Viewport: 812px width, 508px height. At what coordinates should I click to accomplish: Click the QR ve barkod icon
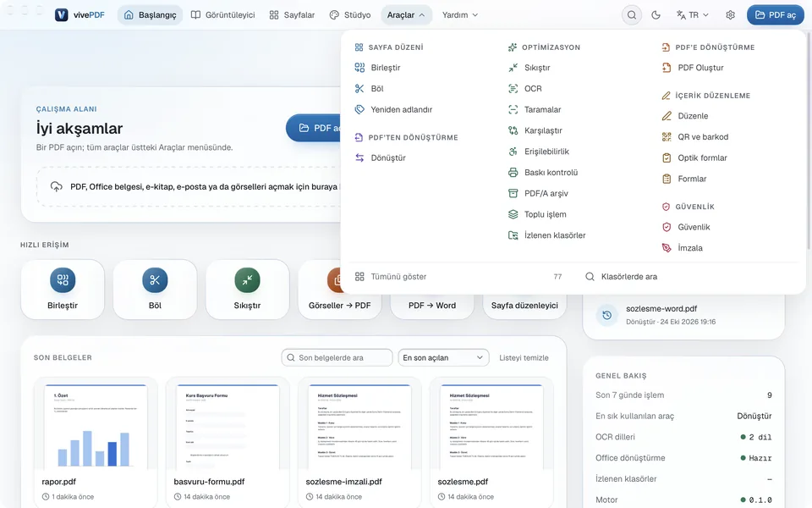coord(667,137)
